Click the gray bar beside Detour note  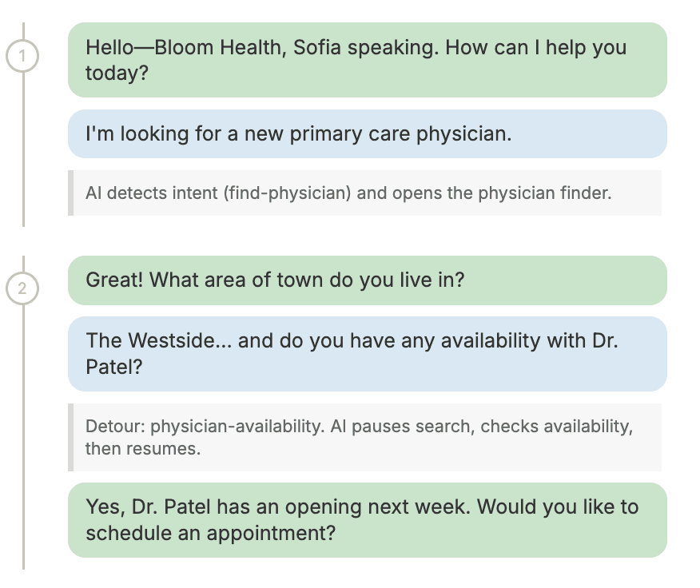click(70, 437)
